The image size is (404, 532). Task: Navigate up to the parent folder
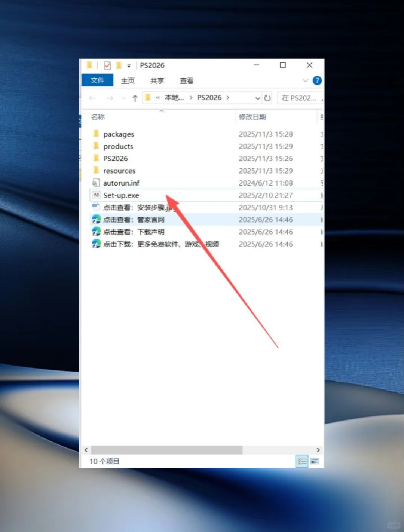tap(135, 98)
